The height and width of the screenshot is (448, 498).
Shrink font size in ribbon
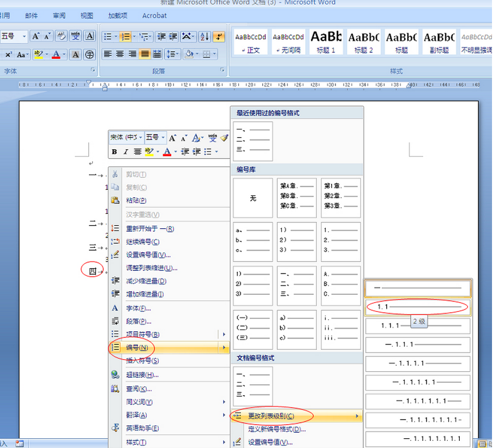coord(47,37)
